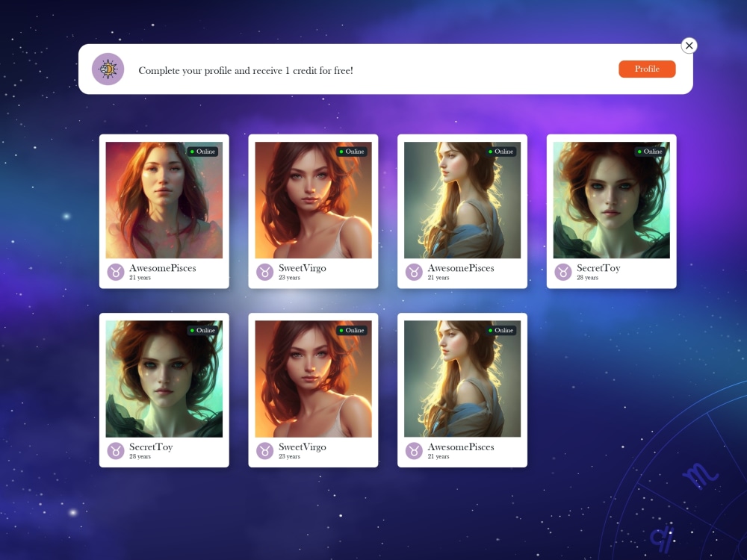Click the sun and moon banner icon
747x560 pixels.
[x=108, y=69]
